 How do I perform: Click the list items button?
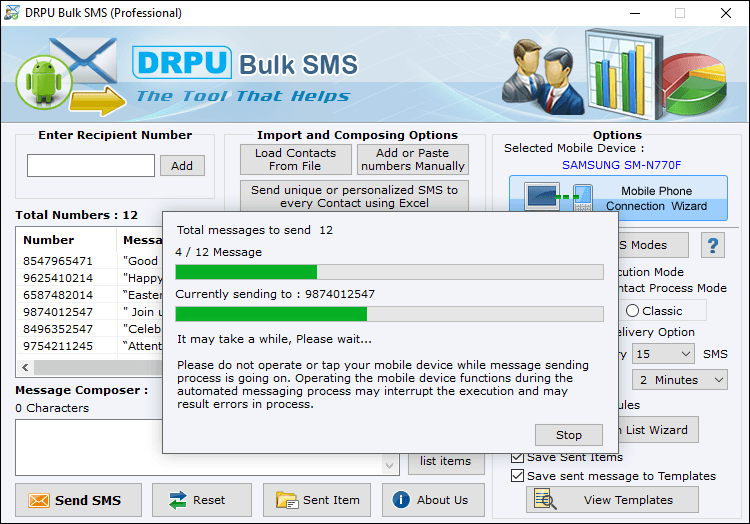tap(446, 463)
